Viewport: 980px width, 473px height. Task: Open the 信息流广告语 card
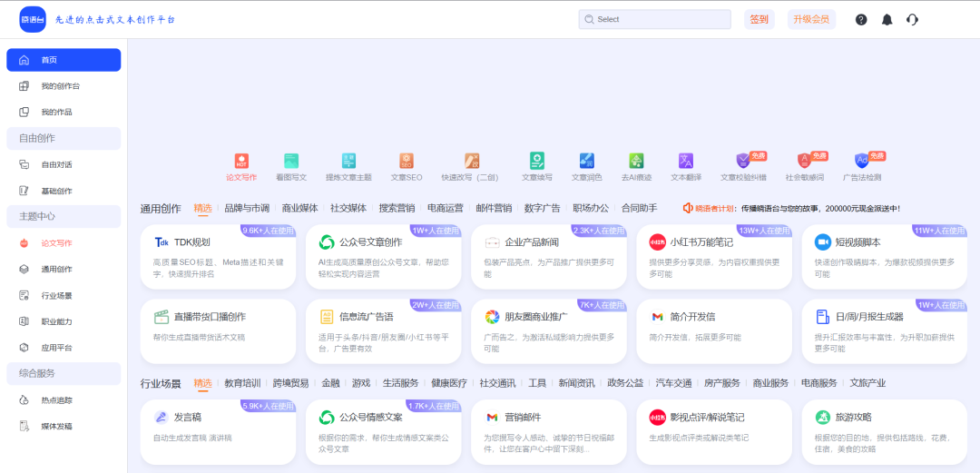coord(383,331)
